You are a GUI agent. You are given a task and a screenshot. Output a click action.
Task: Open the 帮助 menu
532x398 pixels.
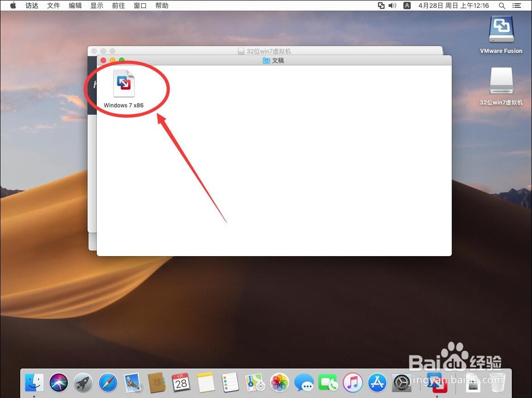point(162,5)
